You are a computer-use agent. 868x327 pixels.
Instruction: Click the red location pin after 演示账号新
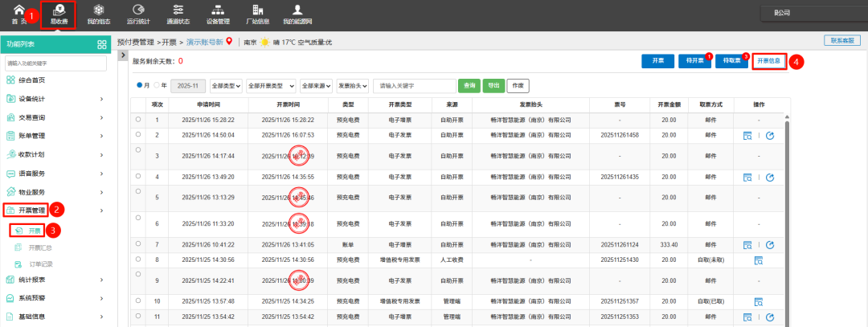[x=229, y=42]
